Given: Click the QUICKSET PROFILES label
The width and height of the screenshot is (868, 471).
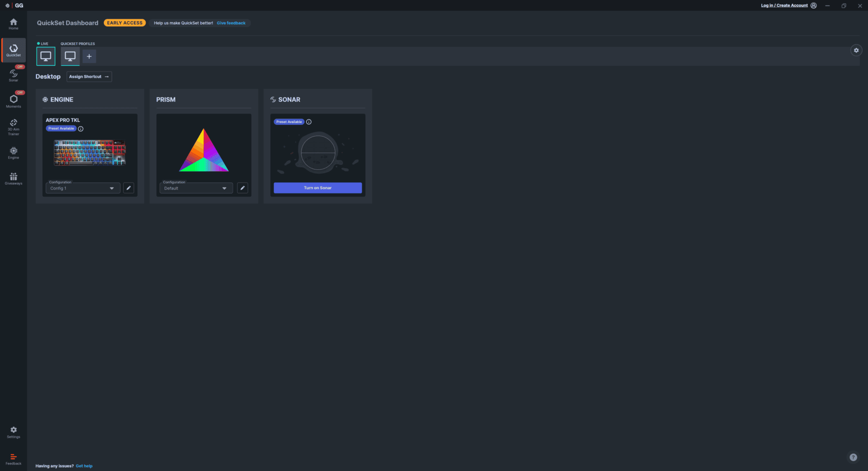Looking at the screenshot, I should pos(77,44).
